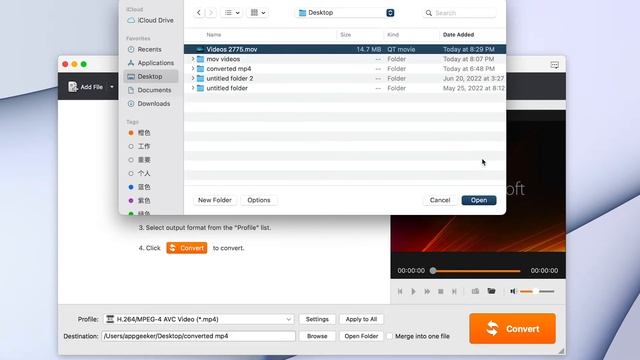Select the converted mp4 folder
Screen dimensions: 640x360
point(345,69)
